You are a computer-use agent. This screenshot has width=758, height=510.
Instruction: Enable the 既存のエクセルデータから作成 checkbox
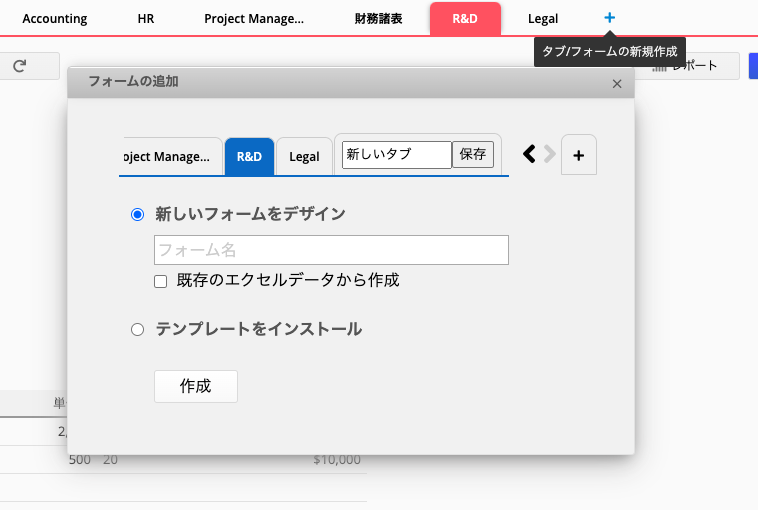point(160,281)
